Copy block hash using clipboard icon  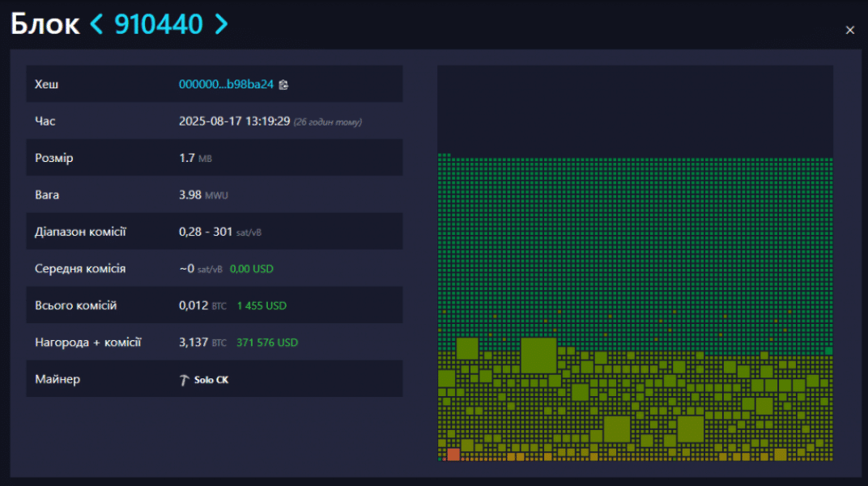[x=283, y=84]
